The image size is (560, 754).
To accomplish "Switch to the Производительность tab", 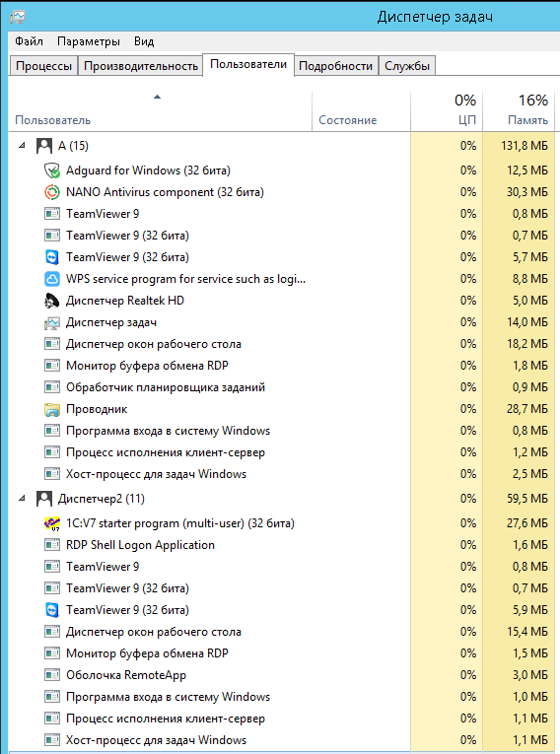I will click(x=141, y=66).
